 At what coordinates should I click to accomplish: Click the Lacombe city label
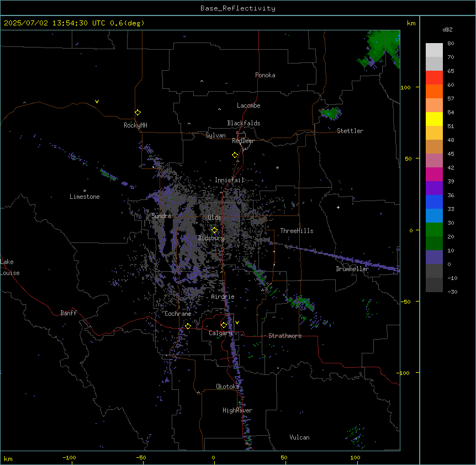point(248,105)
